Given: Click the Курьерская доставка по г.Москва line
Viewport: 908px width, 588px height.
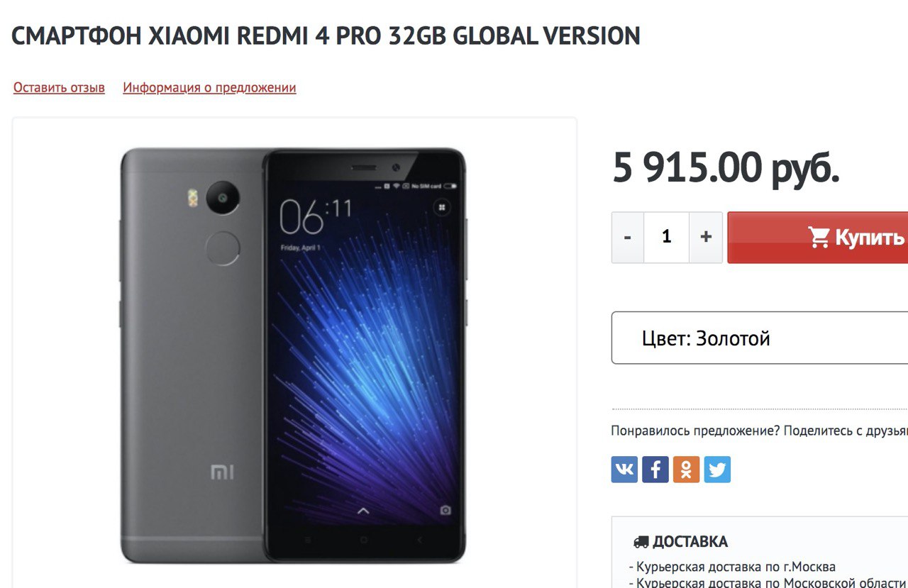Looking at the screenshot, I should tap(732, 567).
